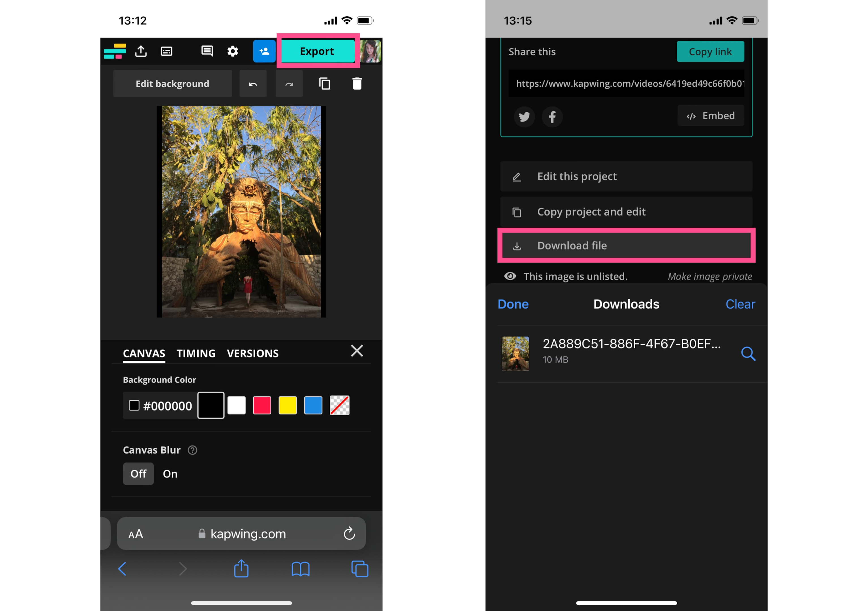868x611 pixels.
Task: Switch to the VERSIONS tab
Action: click(x=252, y=353)
